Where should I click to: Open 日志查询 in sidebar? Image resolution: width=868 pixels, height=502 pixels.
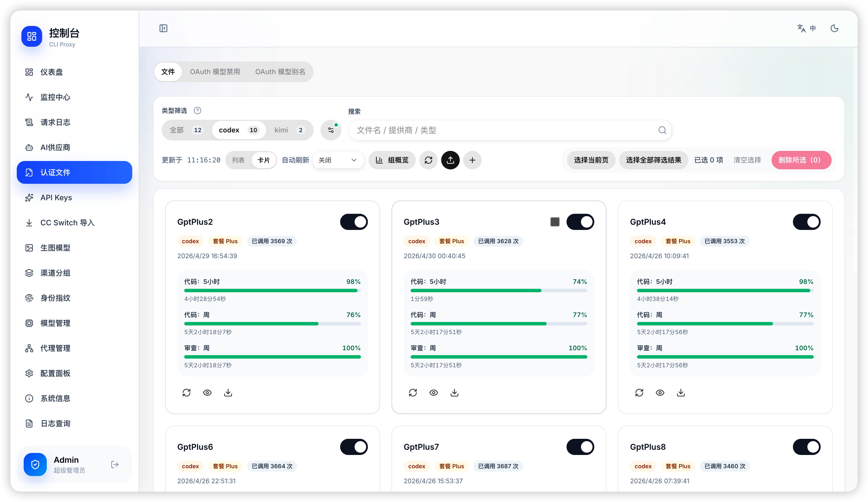(x=74, y=424)
